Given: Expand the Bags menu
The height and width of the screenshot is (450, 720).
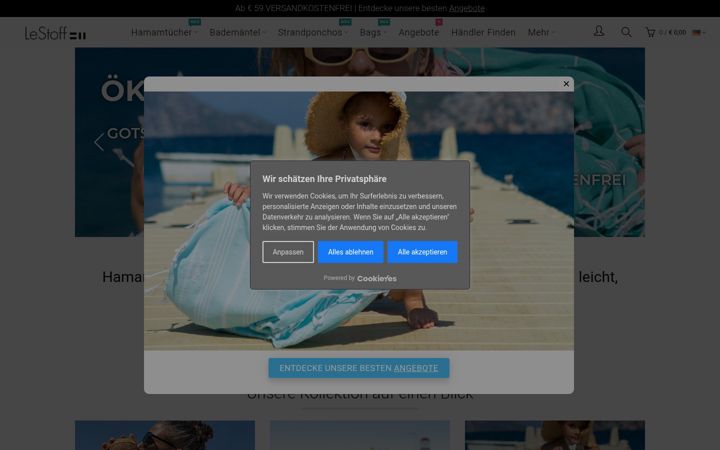Looking at the screenshot, I should 373,33.
